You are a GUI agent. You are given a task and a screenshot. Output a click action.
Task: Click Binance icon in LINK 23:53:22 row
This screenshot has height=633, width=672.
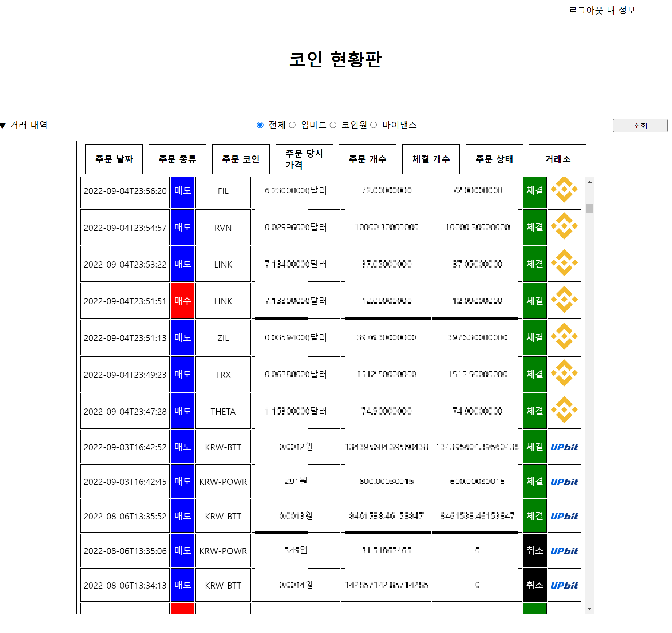pos(564,263)
